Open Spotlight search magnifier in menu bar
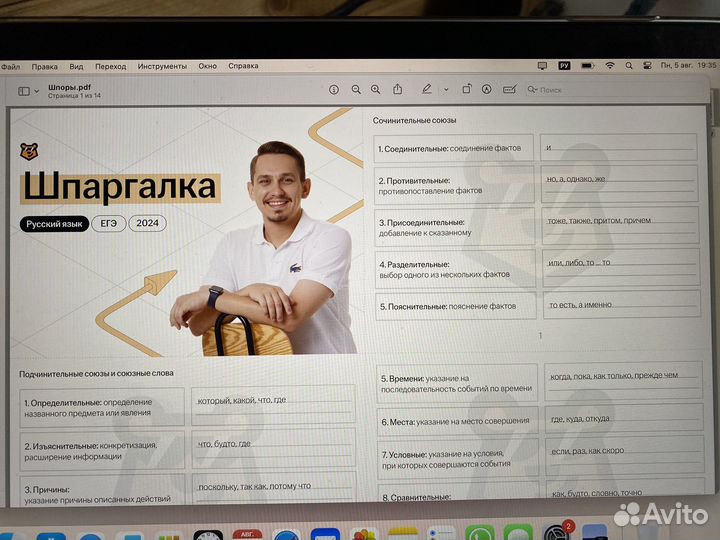The image size is (720, 540). pyautogui.click(x=629, y=66)
